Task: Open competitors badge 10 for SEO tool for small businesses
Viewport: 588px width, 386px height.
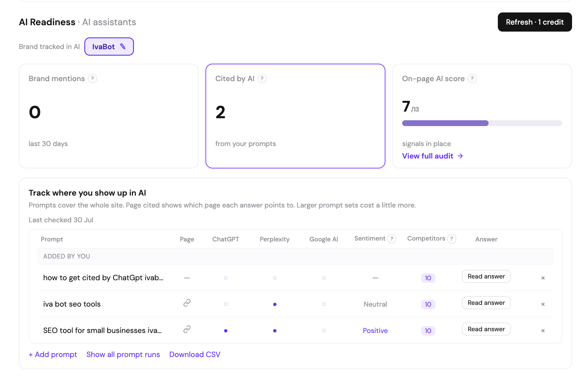Action: pyautogui.click(x=428, y=331)
